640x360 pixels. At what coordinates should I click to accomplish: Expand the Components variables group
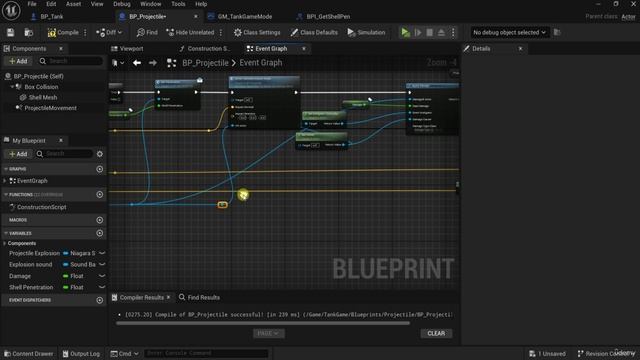(4, 243)
